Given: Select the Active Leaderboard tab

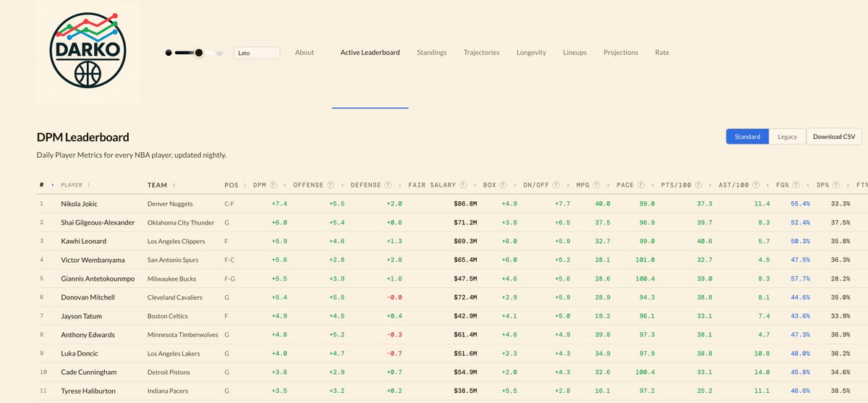Looking at the screenshot, I should point(370,53).
